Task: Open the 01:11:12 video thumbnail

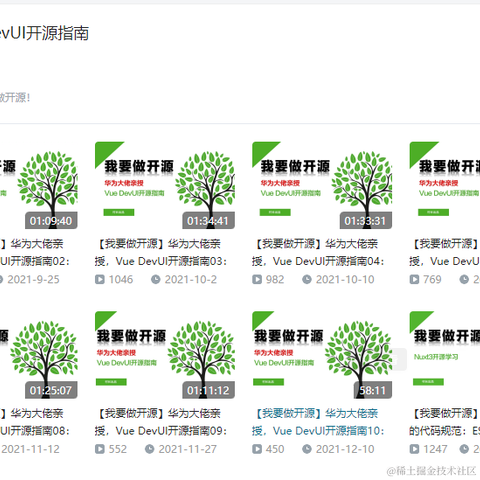Action: pos(165,355)
